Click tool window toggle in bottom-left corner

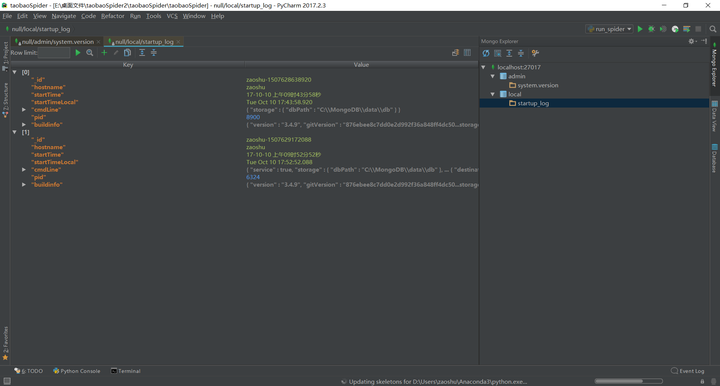pyautogui.click(x=7, y=381)
